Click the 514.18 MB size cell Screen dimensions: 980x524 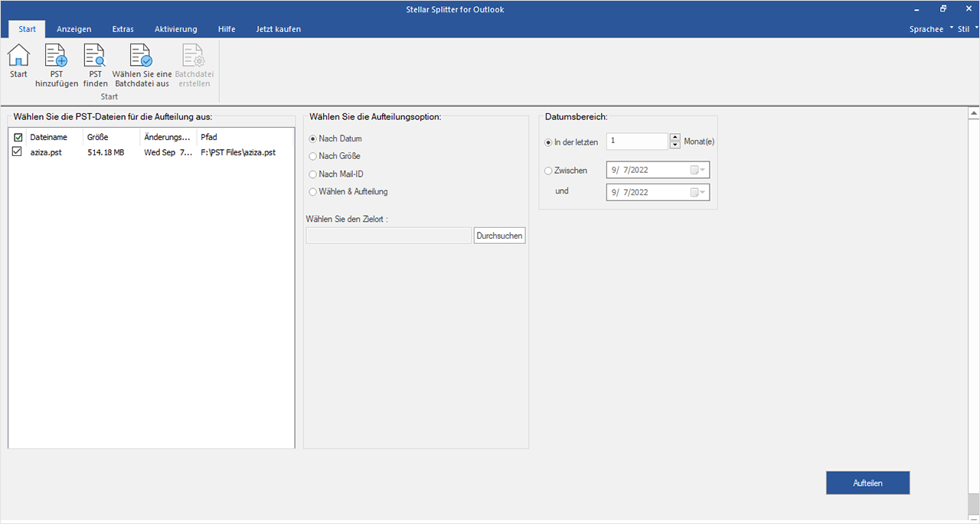[x=106, y=152]
